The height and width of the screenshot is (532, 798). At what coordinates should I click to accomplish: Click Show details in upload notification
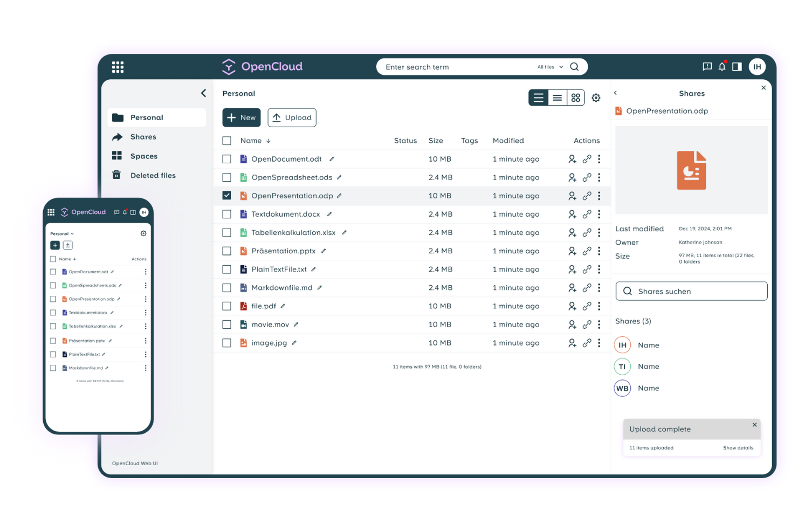(x=738, y=448)
